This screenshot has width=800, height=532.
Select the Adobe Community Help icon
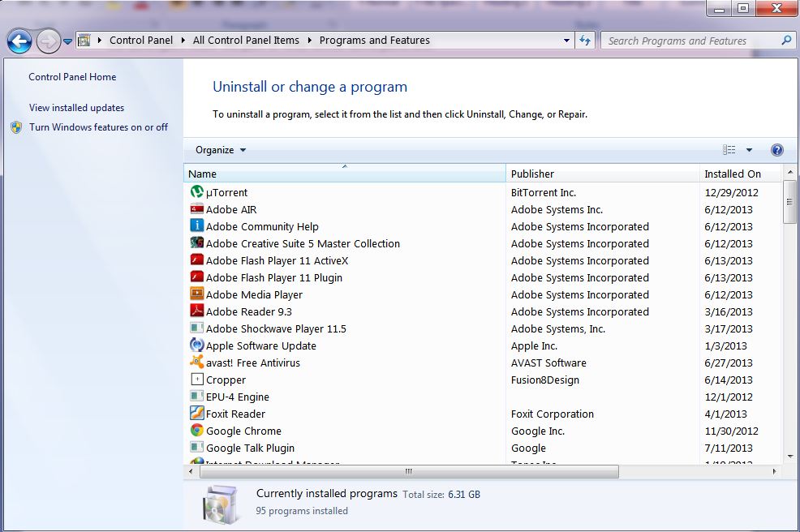click(x=197, y=225)
